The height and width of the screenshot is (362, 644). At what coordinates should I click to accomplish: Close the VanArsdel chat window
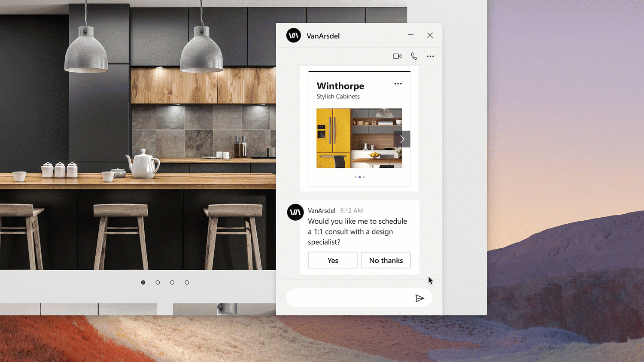pyautogui.click(x=430, y=35)
